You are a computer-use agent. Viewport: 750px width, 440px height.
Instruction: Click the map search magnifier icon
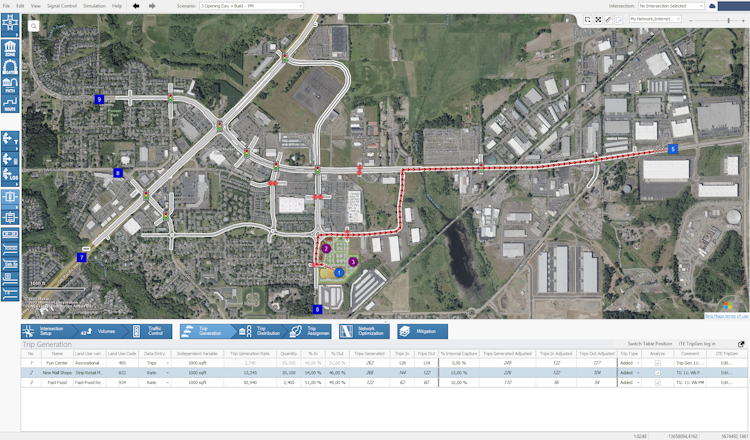(x=33, y=26)
